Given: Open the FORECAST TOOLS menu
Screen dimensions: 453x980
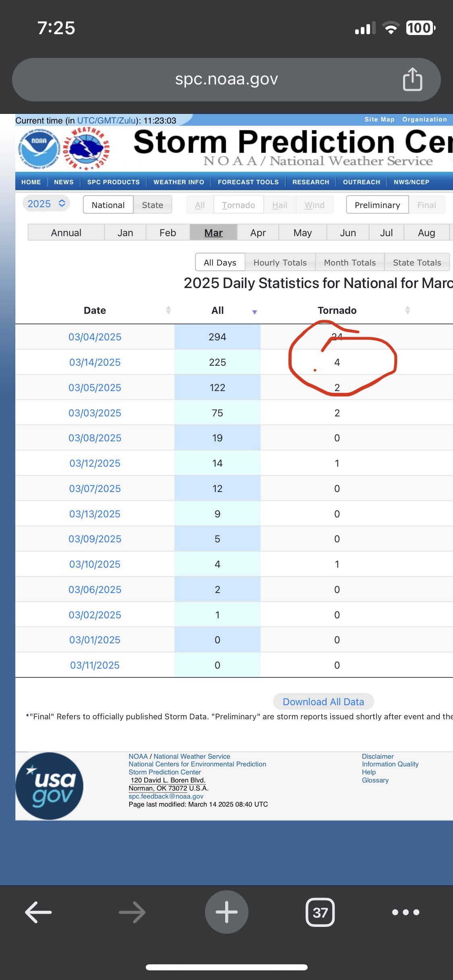Looking at the screenshot, I should click(x=248, y=182).
